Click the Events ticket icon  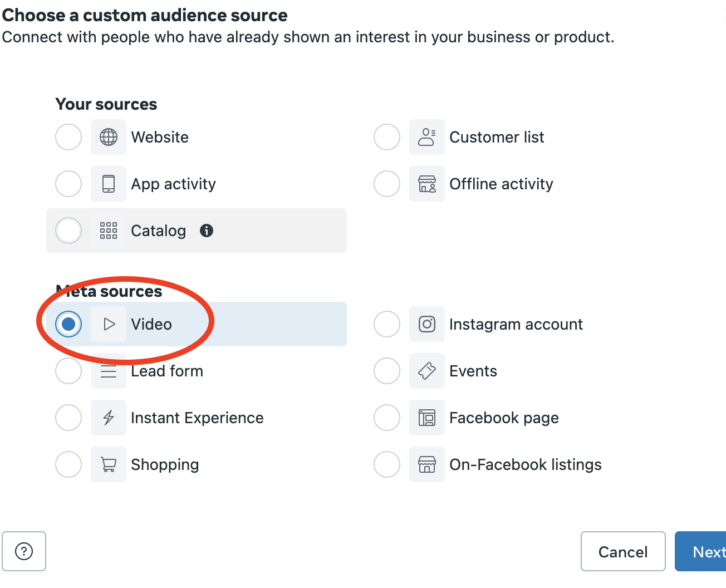point(426,371)
